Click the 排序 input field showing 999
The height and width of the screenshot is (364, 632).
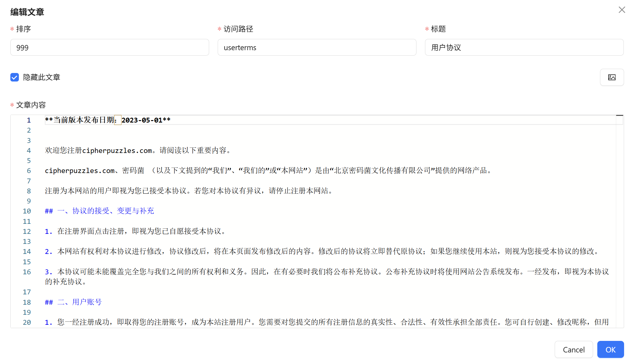click(110, 47)
